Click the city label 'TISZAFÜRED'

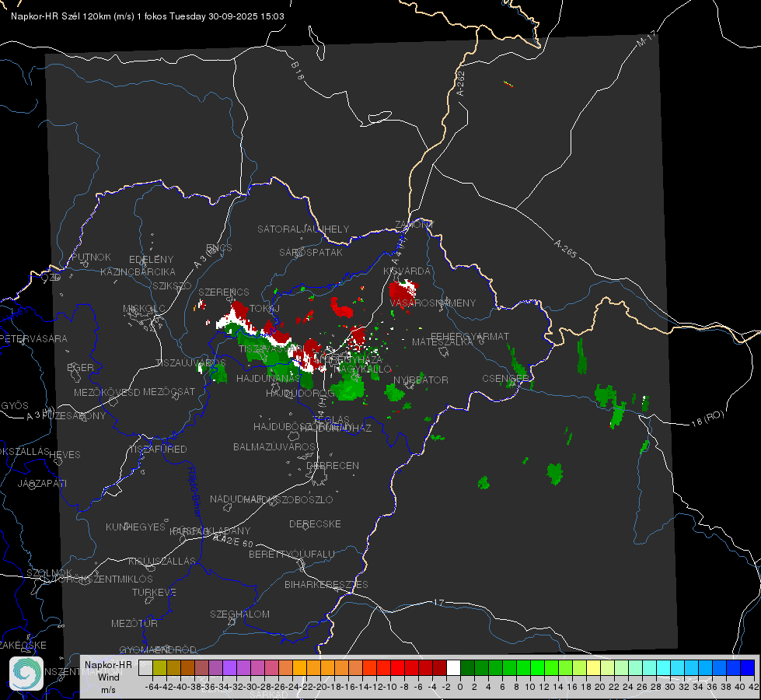click(x=159, y=449)
